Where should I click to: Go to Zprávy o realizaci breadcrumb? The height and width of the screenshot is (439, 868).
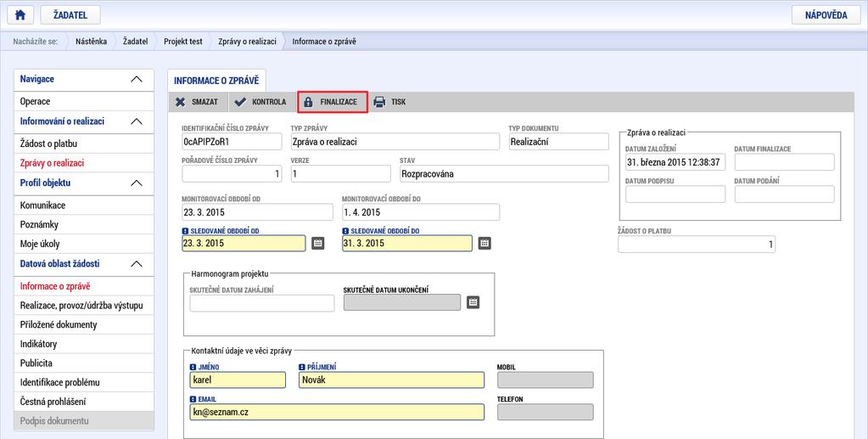pyautogui.click(x=247, y=42)
